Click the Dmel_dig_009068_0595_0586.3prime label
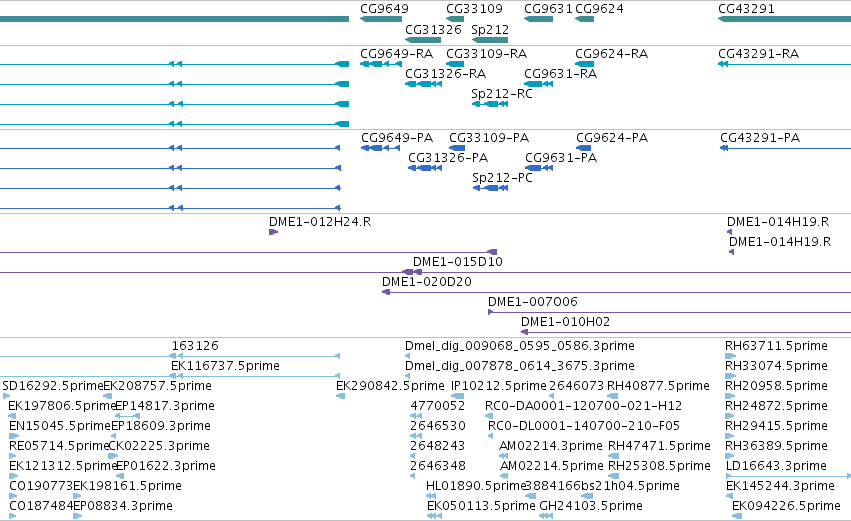Viewport: 851px width, 521px height. [x=520, y=346]
